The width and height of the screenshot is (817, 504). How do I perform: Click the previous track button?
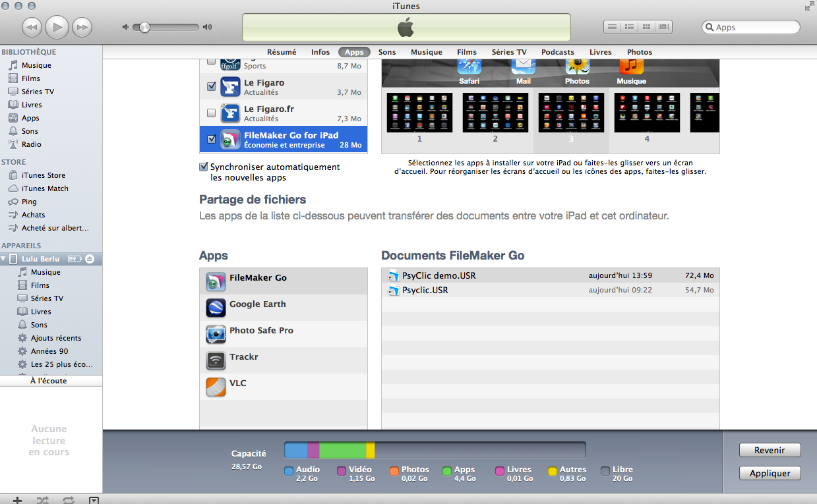[32, 27]
